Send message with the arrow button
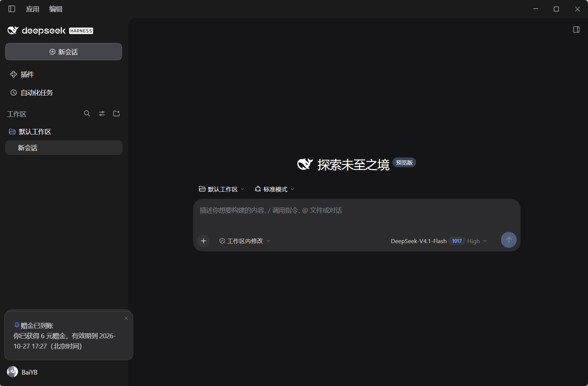588x386 pixels. pyautogui.click(x=509, y=240)
